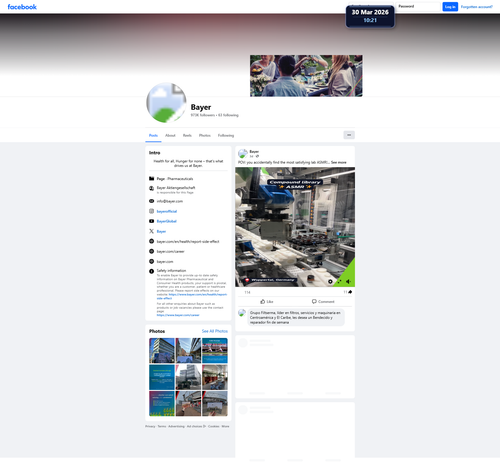Click the Bayer Aktiengesellschaft person icon

[151, 188]
